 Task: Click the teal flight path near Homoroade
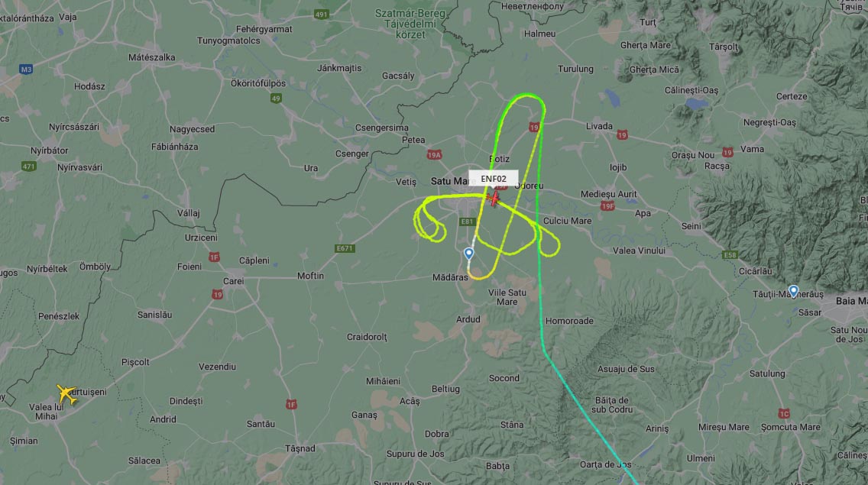(541, 321)
